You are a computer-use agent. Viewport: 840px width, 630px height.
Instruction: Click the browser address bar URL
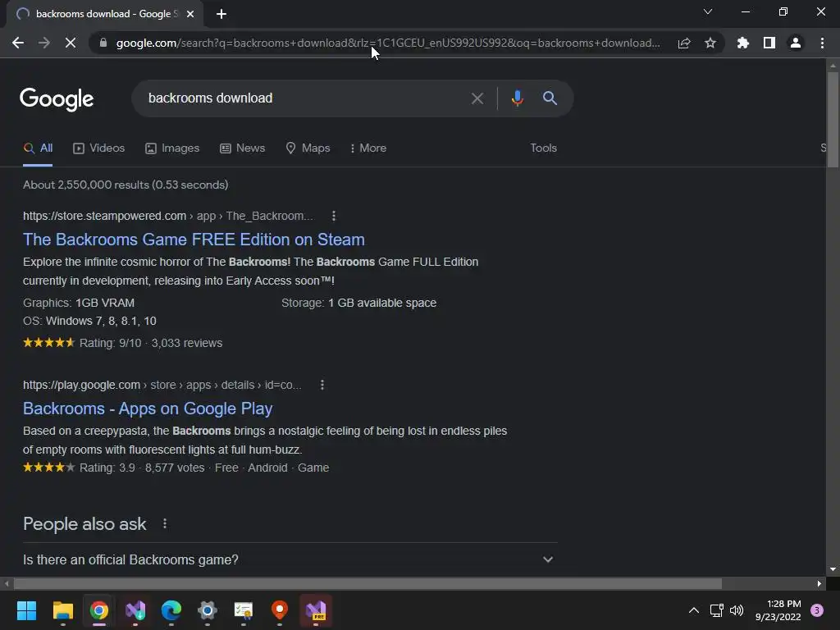click(388, 43)
